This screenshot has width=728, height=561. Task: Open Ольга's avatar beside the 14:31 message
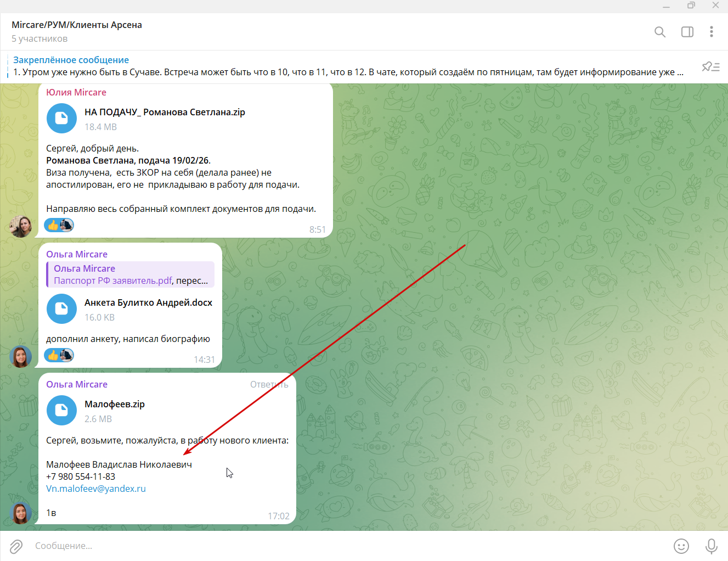21,356
